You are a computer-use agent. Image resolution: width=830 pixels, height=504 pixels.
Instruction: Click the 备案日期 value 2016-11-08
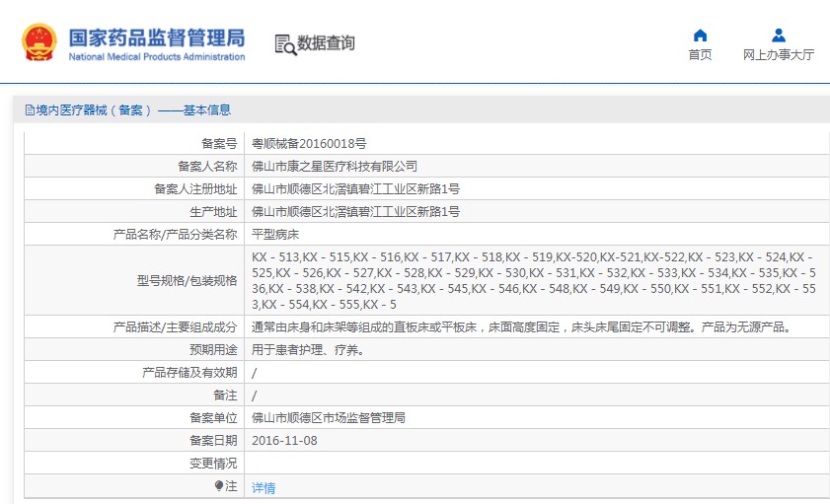(284, 441)
